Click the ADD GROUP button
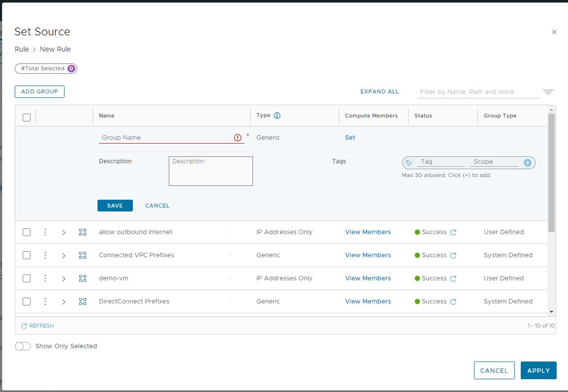Image resolution: width=568 pixels, height=392 pixels. 39,91
